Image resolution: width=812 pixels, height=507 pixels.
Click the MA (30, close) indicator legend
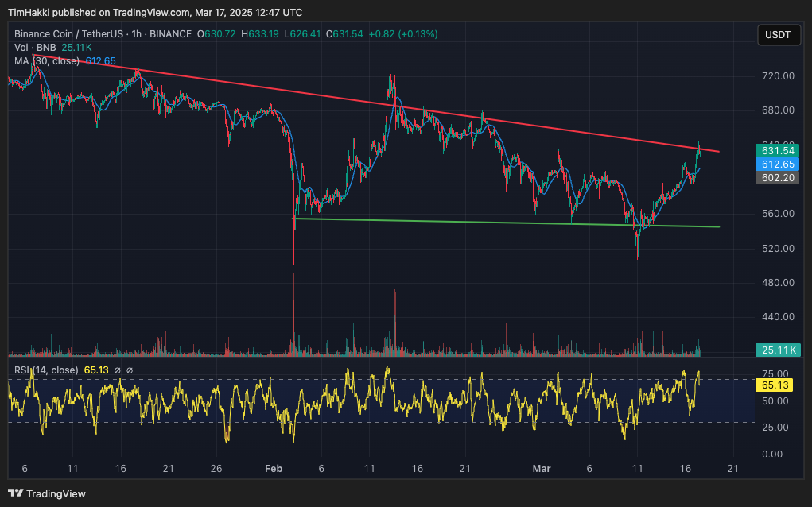pyautogui.click(x=46, y=61)
